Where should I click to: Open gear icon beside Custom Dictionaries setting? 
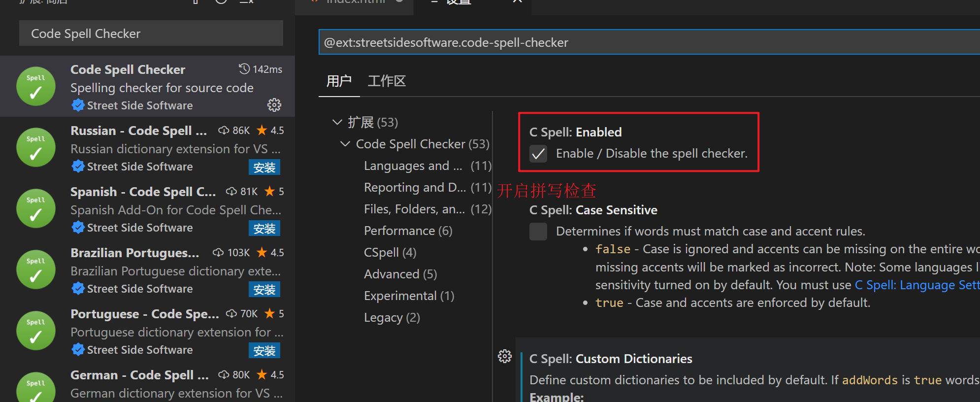click(x=505, y=356)
